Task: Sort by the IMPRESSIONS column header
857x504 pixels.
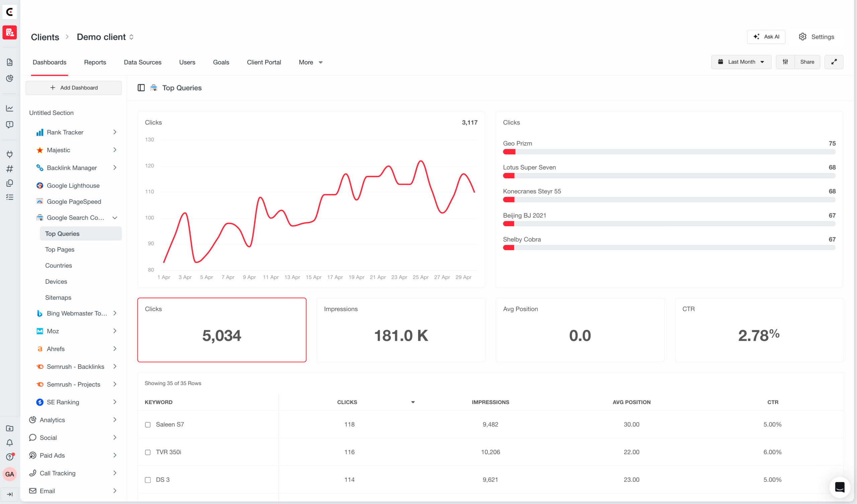Action: [490, 402]
